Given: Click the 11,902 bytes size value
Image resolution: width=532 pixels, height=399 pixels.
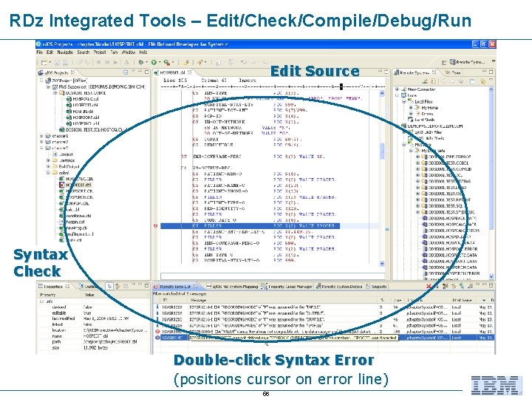Looking at the screenshot, I should click(95, 348).
